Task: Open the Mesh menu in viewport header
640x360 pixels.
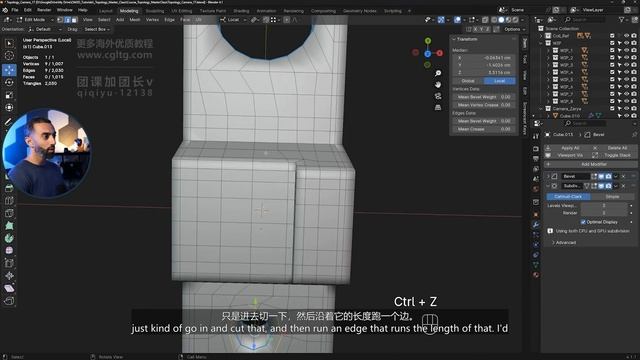Action: coord(135,20)
